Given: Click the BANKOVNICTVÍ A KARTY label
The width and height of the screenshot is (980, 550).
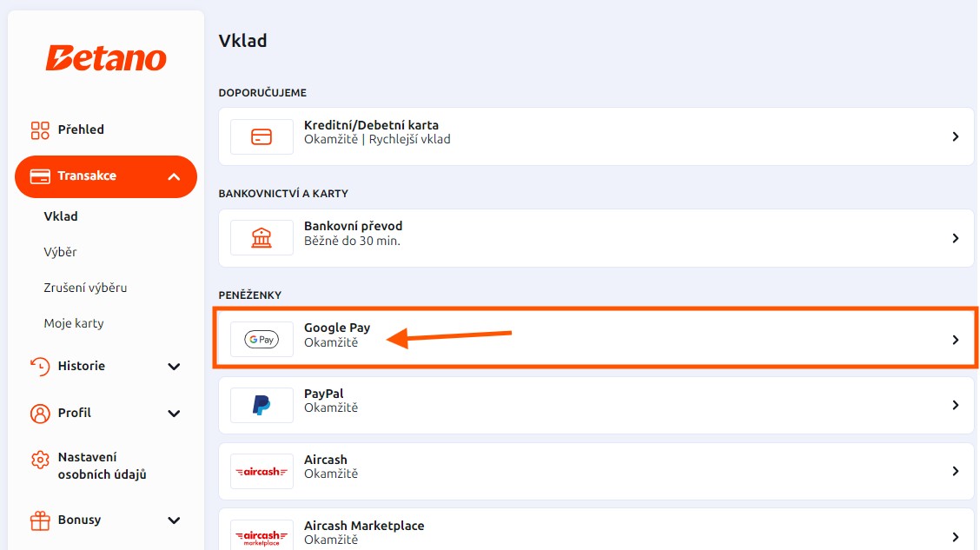Looking at the screenshot, I should (283, 194).
